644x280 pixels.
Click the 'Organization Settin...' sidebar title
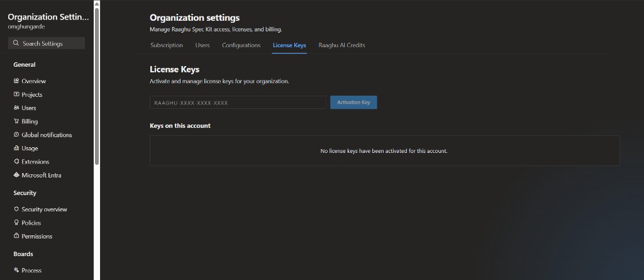pyautogui.click(x=48, y=17)
